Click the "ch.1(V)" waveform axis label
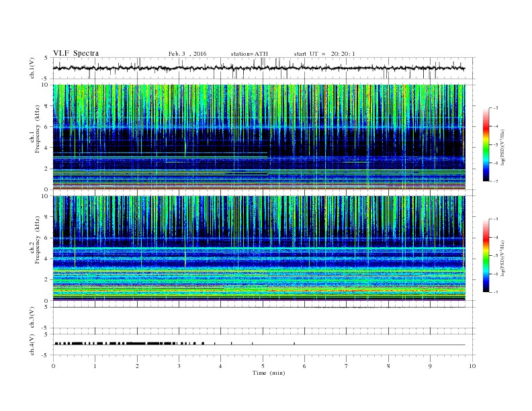532x411 pixels. [32, 68]
